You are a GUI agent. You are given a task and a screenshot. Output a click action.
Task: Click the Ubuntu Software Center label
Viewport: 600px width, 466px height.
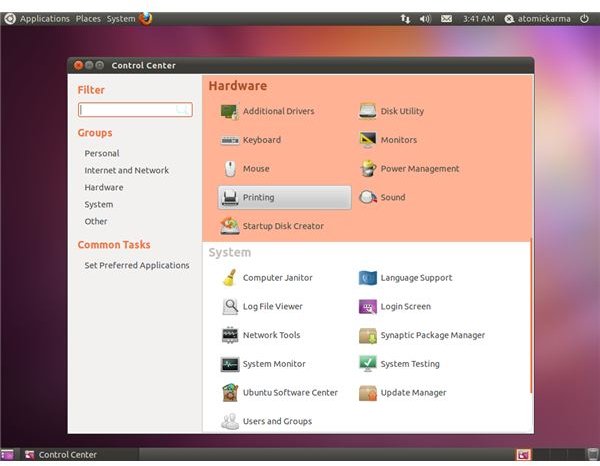coord(290,393)
